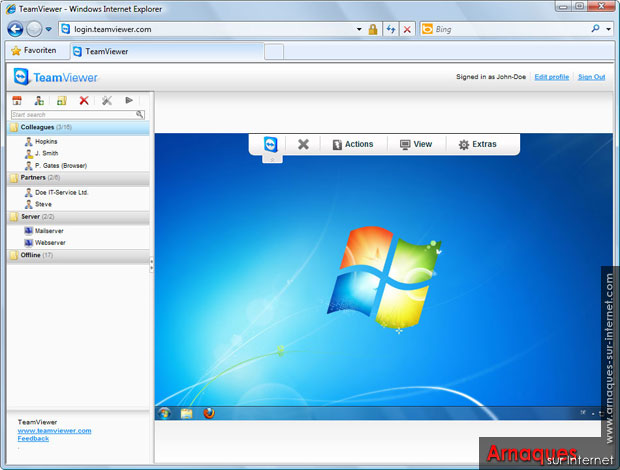Image resolution: width=620 pixels, height=470 pixels.
Task: Click the add group folder icon
Action: click(62, 100)
